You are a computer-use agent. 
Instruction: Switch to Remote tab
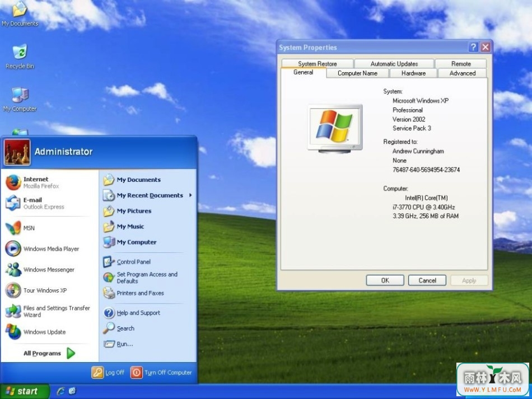point(461,64)
